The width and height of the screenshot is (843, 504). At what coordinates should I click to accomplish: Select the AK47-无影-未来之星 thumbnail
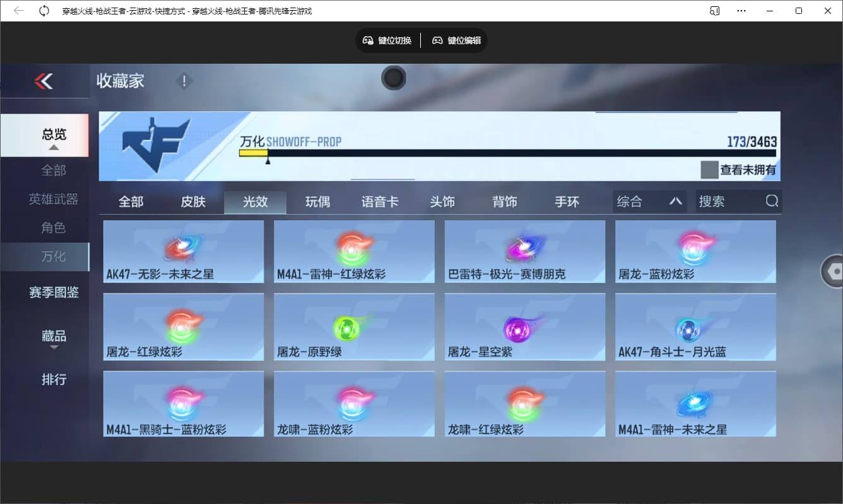pos(183,251)
